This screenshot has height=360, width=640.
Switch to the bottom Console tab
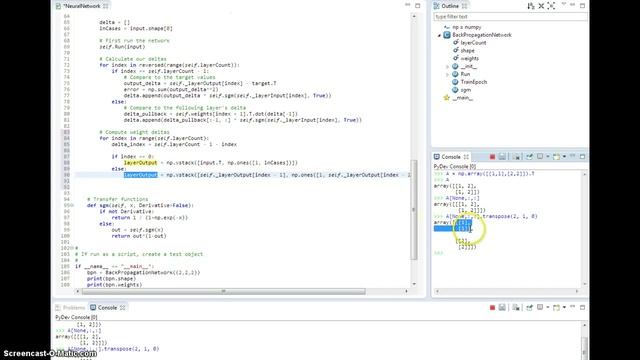pyautogui.click(x=107, y=308)
